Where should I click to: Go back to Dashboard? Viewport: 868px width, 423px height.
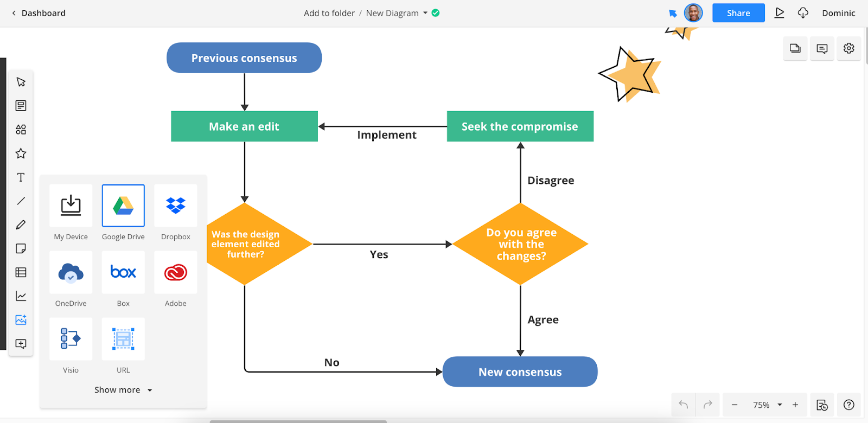pos(38,13)
